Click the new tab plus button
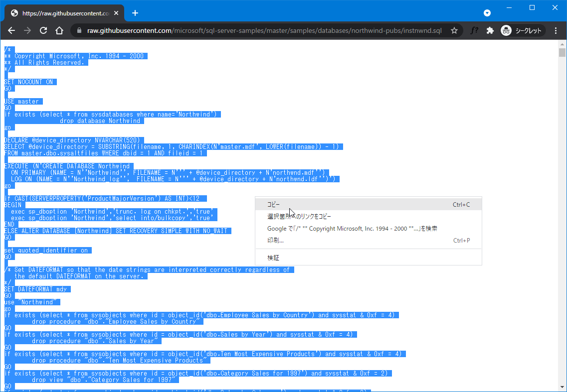Viewport: 567px width, 392px height. point(135,13)
